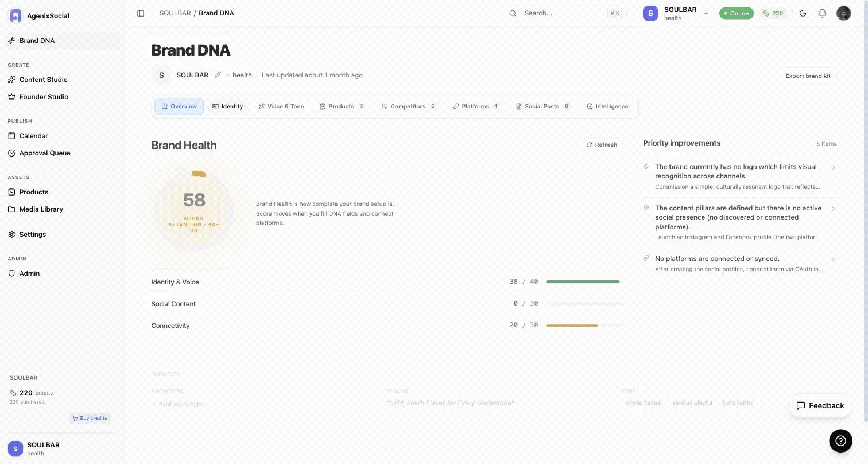Click the AgenixSocial logo icon
The height and width of the screenshot is (464, 868).
[x=15, y=15]
